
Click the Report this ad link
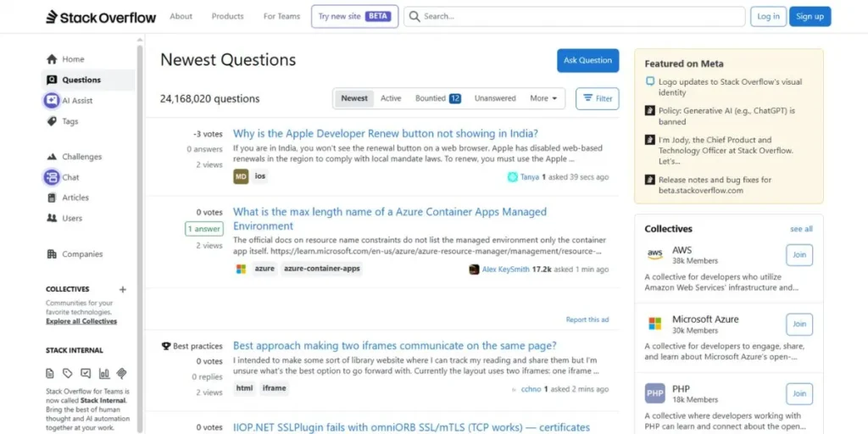[587, 320]
